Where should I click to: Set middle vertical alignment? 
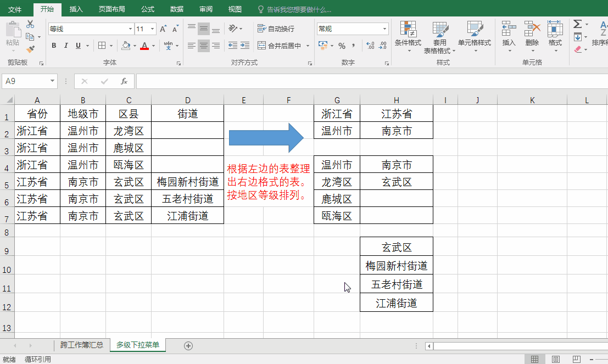(x=204, y=29)
